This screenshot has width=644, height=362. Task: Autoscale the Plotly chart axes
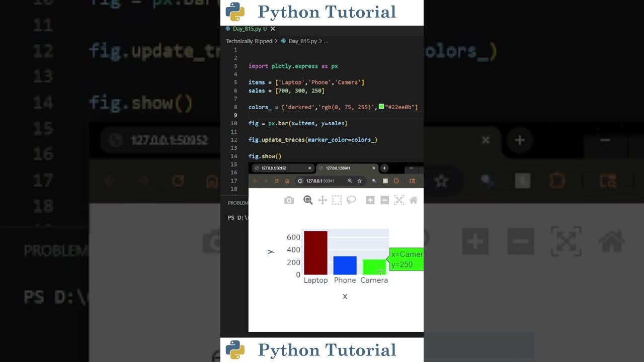click(x=399, y=200)
